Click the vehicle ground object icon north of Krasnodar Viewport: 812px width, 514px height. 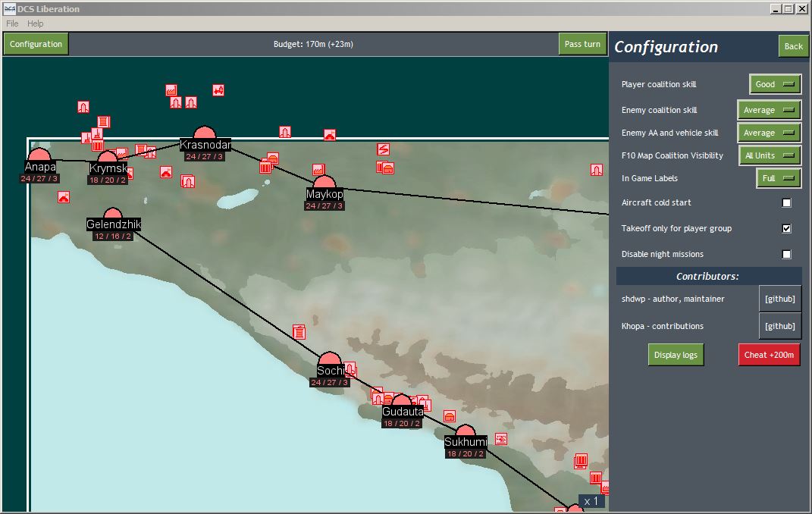pyautogui.click(x=218, y=90)
